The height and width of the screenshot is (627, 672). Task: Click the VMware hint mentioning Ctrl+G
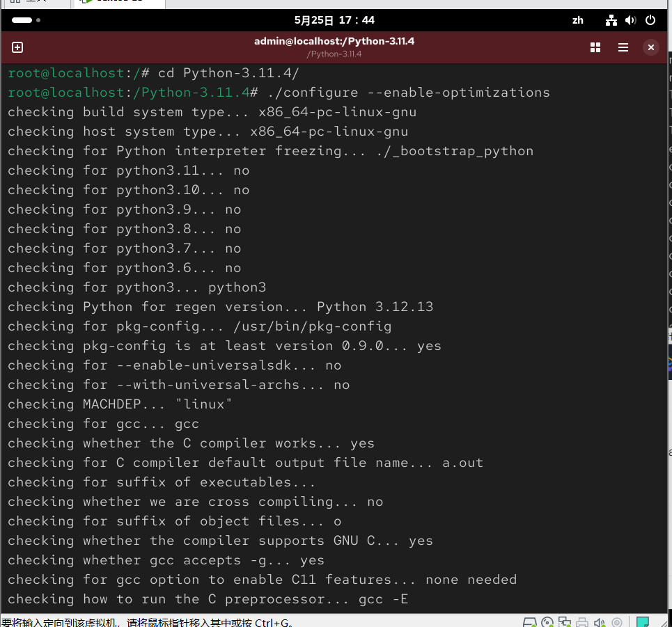(148, 622)
